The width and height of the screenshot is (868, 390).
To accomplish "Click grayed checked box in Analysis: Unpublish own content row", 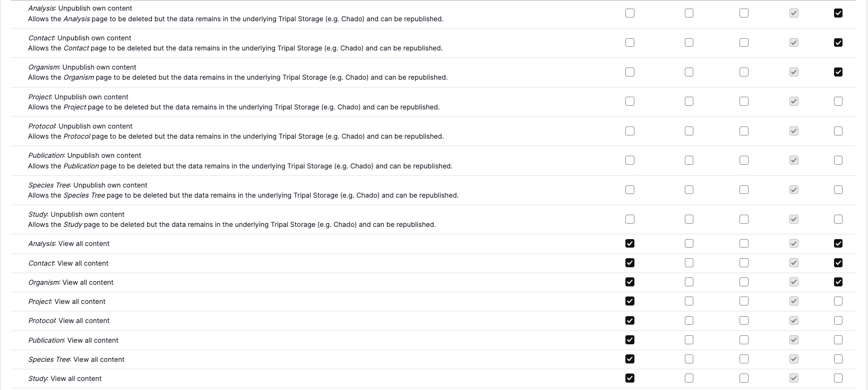I will 794,13.
